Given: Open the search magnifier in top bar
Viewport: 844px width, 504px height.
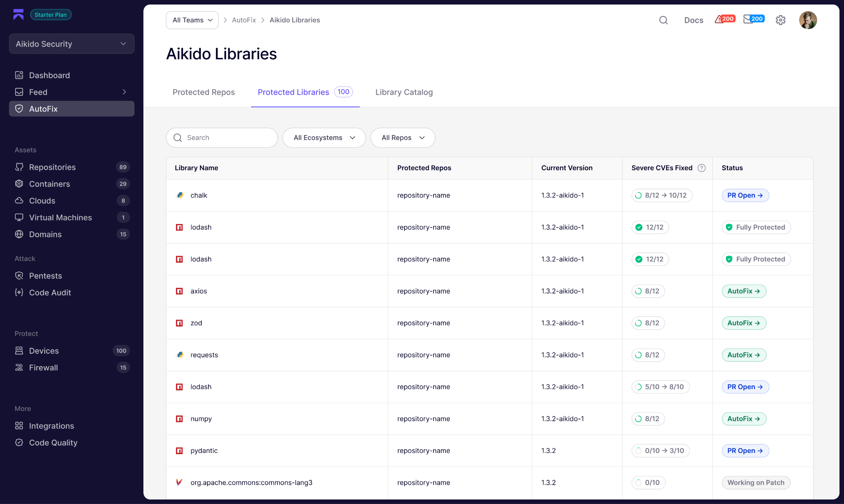Looking at the screenshot, I should [663, 20].
